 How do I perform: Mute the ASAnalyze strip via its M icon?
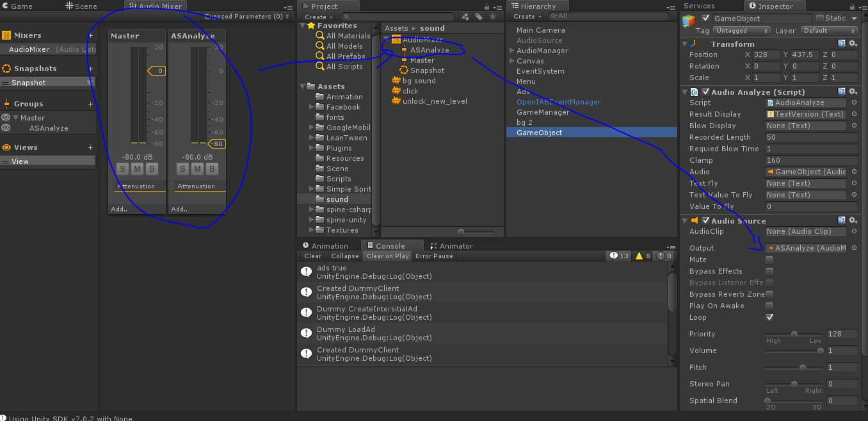point(197,169)
